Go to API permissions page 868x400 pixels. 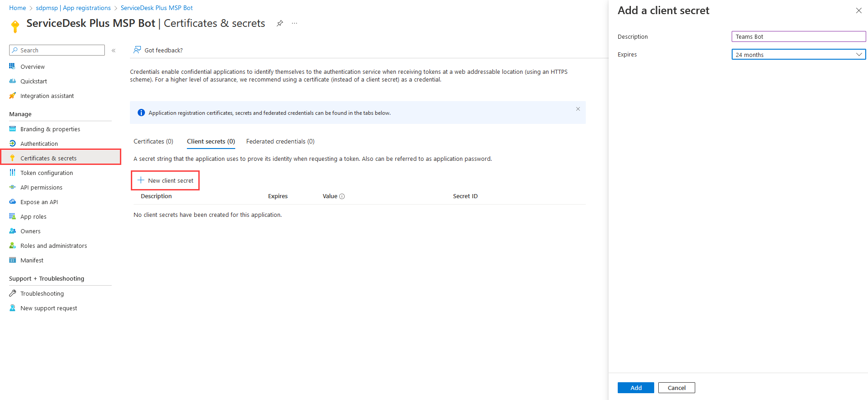coord(41,188)
